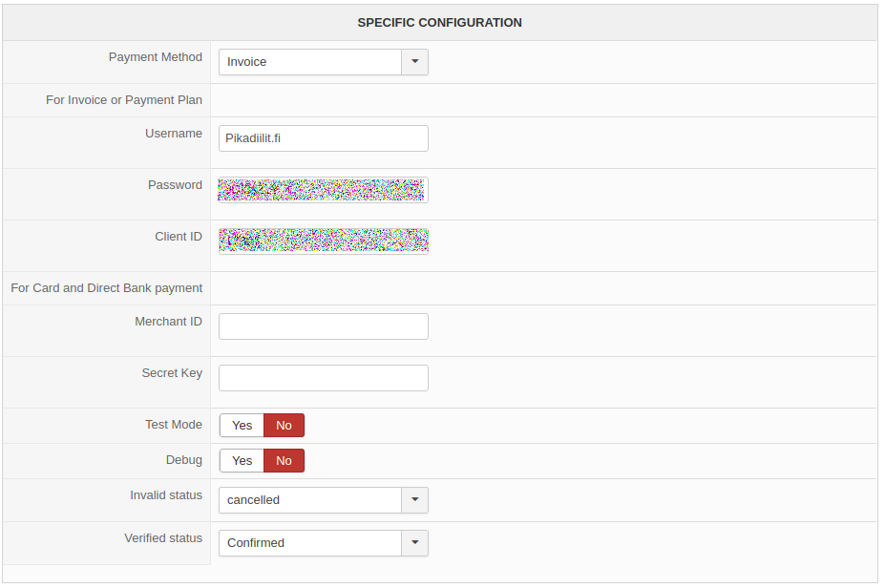Click the Specific Configuration header
Viewport: 885px width, 588px height.
[439, 22]
